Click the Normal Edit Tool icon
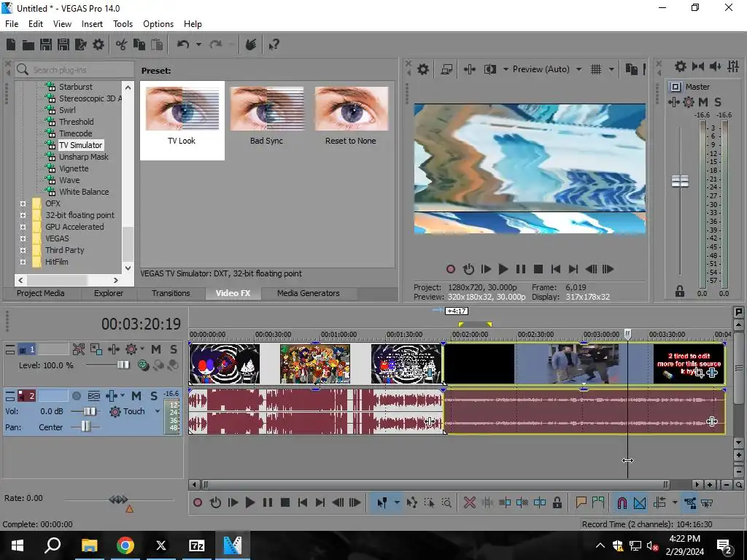The image size is (747, 560). click(382, 502)
